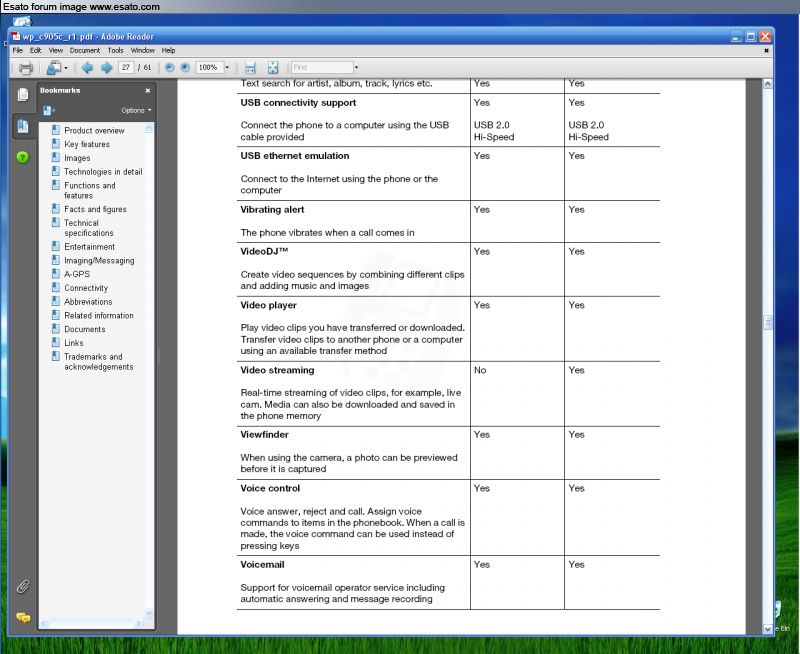Click the VideoDJ™ row heading

(x=264, y=251)
